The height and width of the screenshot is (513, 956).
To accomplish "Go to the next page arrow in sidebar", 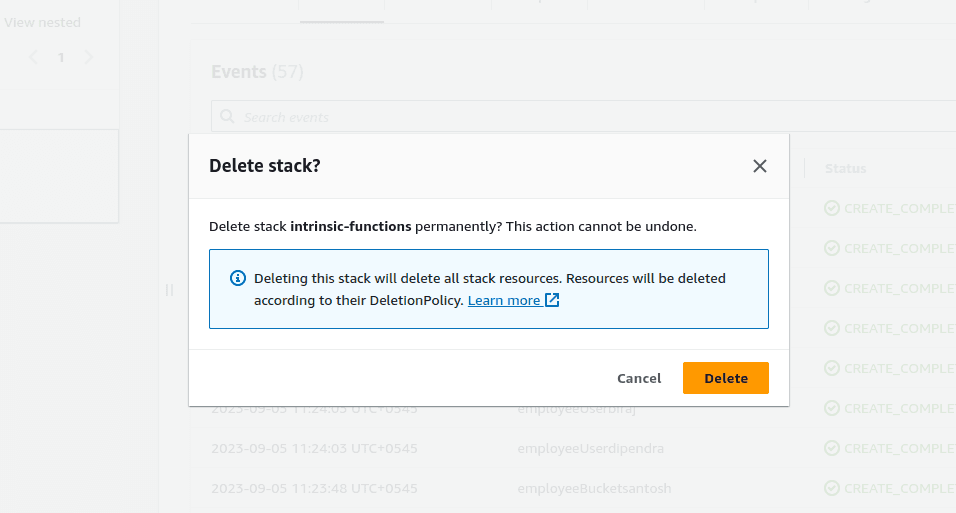I will pos(88,57).
